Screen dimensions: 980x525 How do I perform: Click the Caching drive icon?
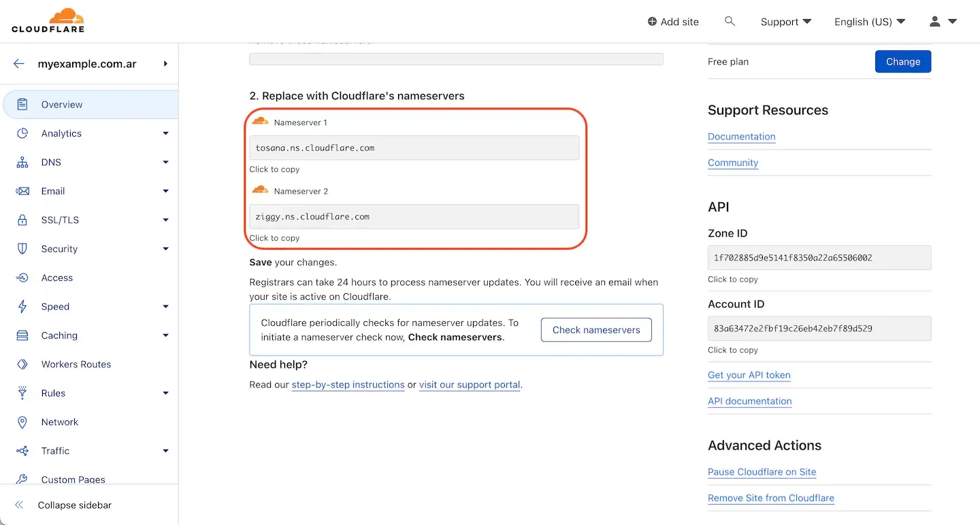click(x=22, y=335)
